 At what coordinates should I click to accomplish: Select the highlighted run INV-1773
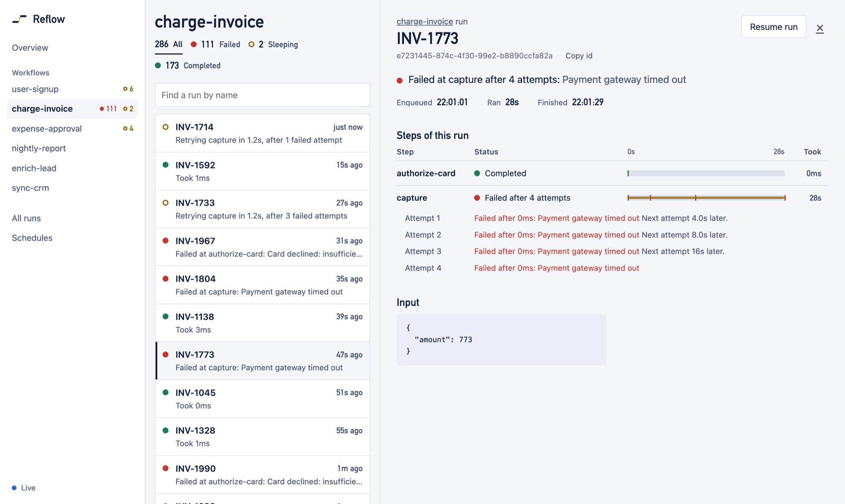pos(262,361)
